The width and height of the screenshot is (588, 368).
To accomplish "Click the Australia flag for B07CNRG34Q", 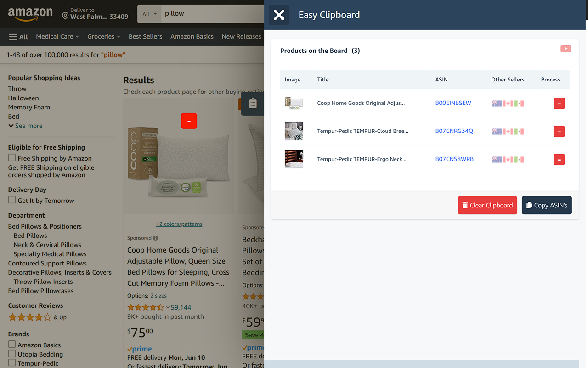I will 497,132.
